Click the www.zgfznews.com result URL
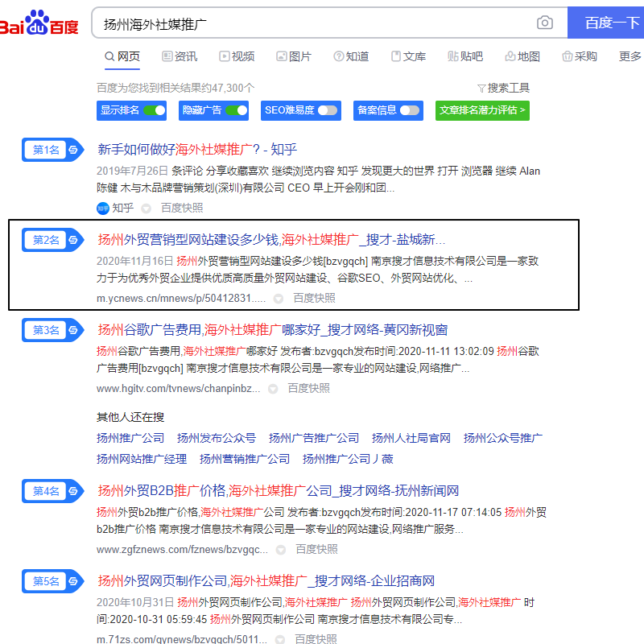Image resolution: width=644 pixels, height=644 pixels. 183,550
